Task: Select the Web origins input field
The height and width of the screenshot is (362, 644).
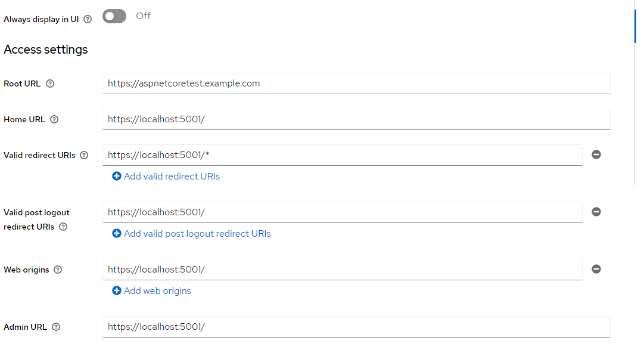Action: 342,270
